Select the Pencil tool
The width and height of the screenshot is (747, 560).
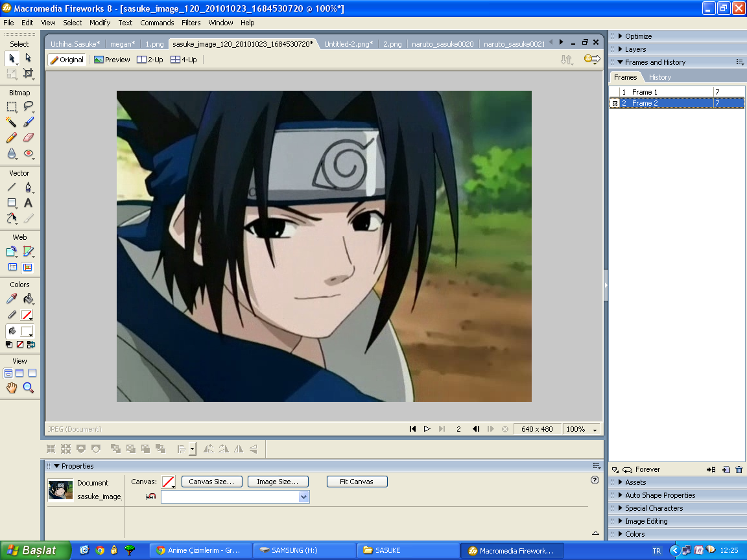click(x=12, y=137)
